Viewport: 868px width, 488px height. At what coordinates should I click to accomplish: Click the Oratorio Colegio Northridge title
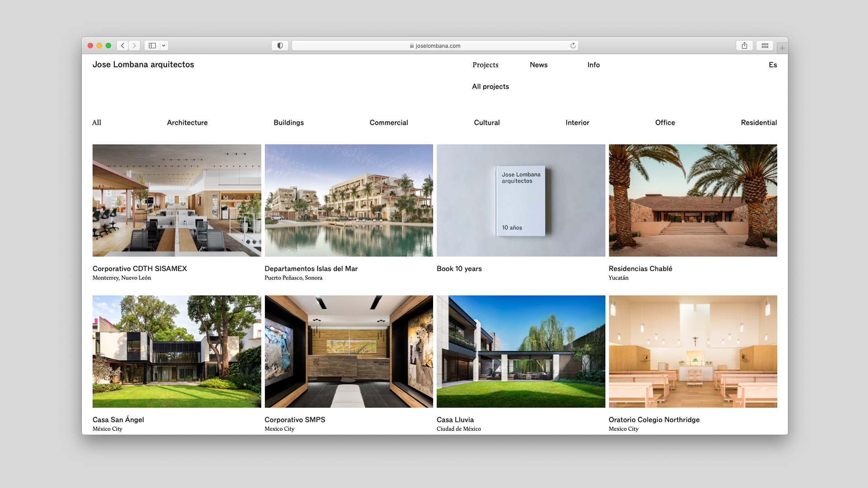tap(654, 420)
